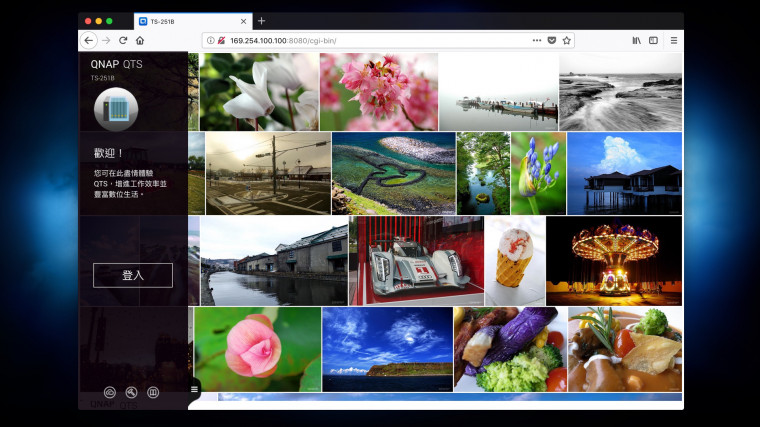Click the browser home icon
This screenshot has height=427, width=760.
[140, 40]
